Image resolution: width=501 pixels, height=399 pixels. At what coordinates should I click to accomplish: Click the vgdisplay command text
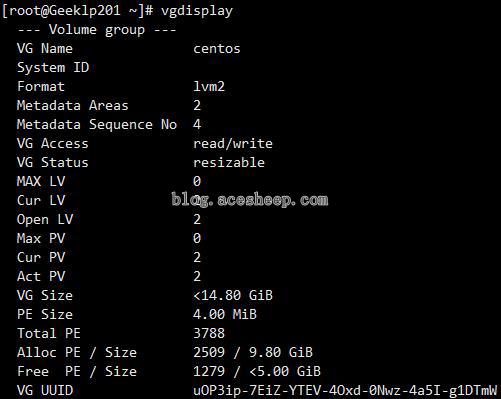coord(197,11)
